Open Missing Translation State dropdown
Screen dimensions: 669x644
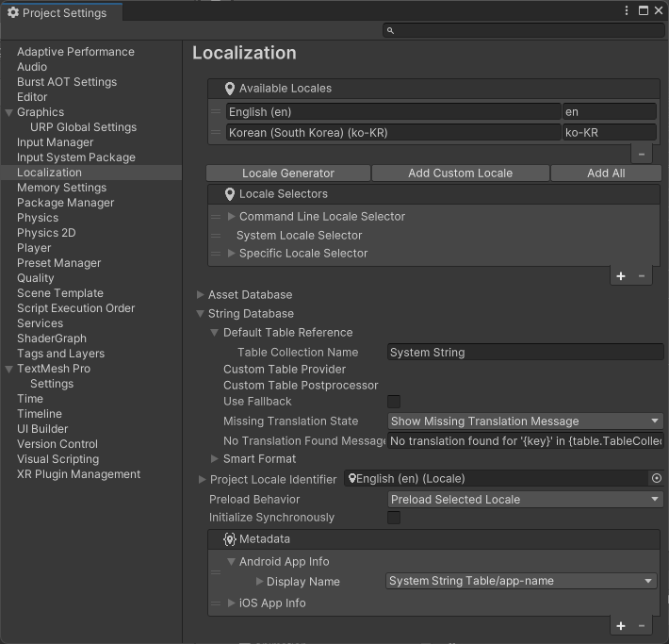coord(525,421)
